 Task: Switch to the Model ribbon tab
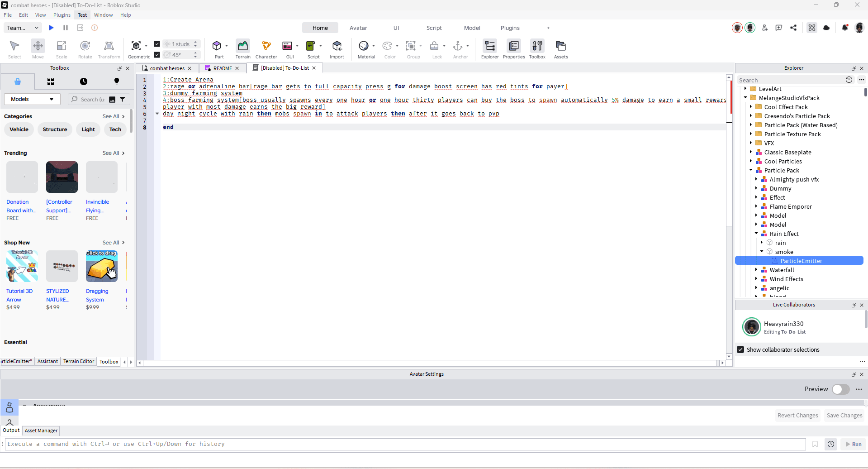(472, 28)
